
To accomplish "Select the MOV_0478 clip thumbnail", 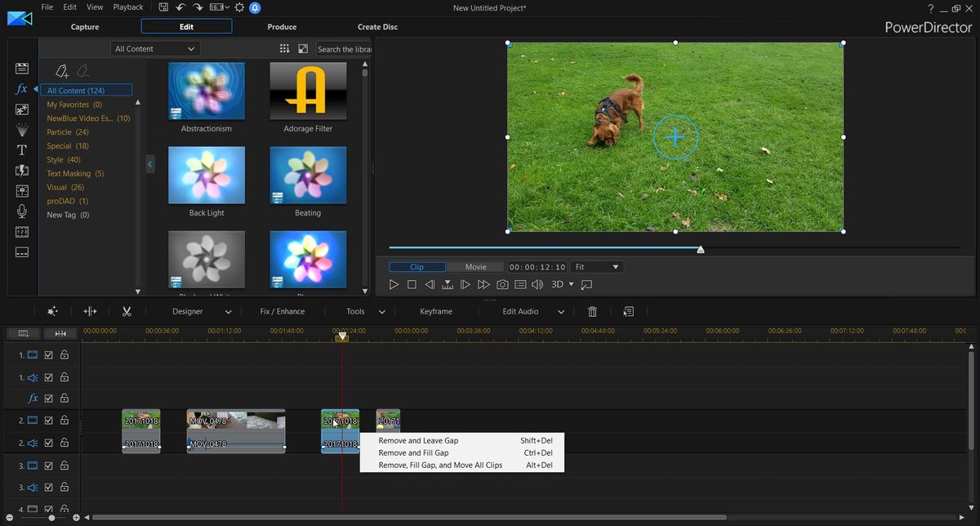I will [236, 421].
